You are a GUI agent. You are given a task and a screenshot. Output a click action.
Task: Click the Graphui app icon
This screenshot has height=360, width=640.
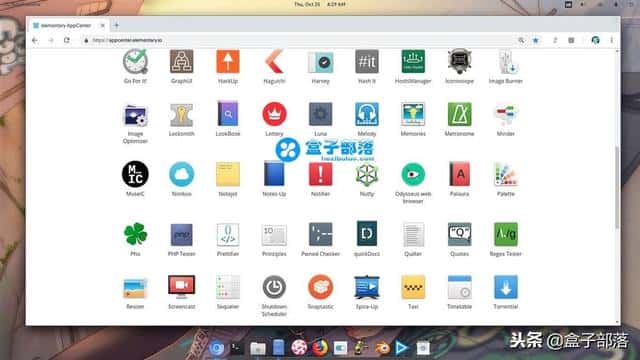(x=182, y=62)
